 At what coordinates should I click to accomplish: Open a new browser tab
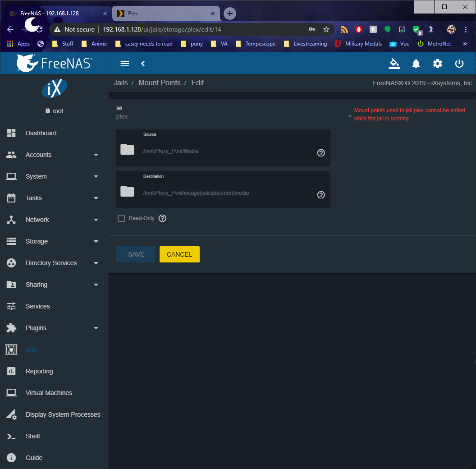click(230, 14)
